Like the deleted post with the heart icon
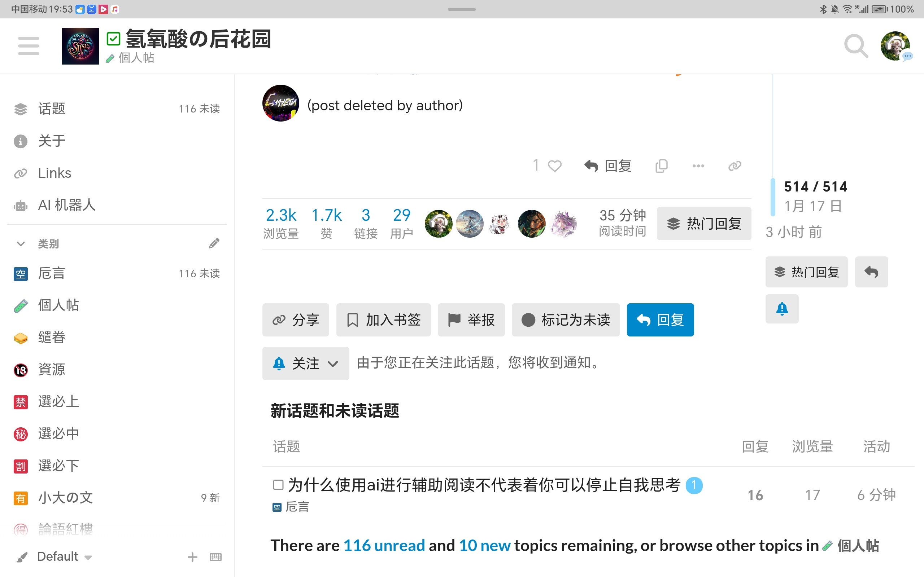The image size is (924, 577). (554, 166)
